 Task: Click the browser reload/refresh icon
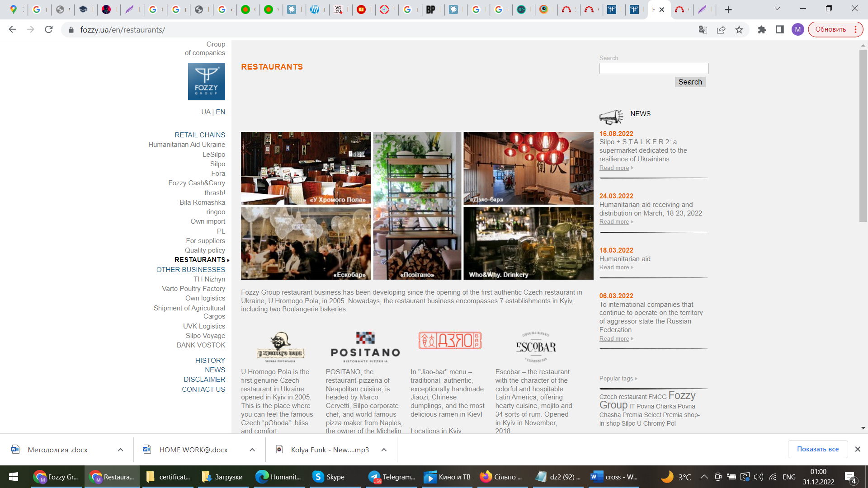50,30
